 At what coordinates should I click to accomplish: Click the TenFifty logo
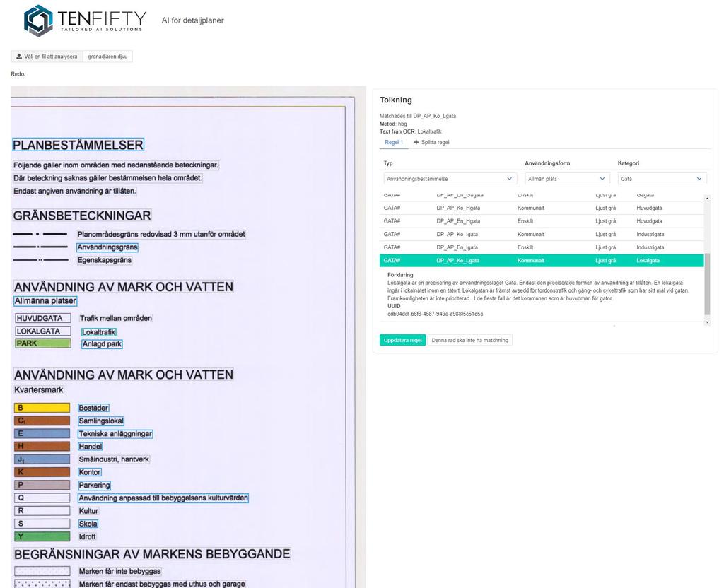point(85,20)
